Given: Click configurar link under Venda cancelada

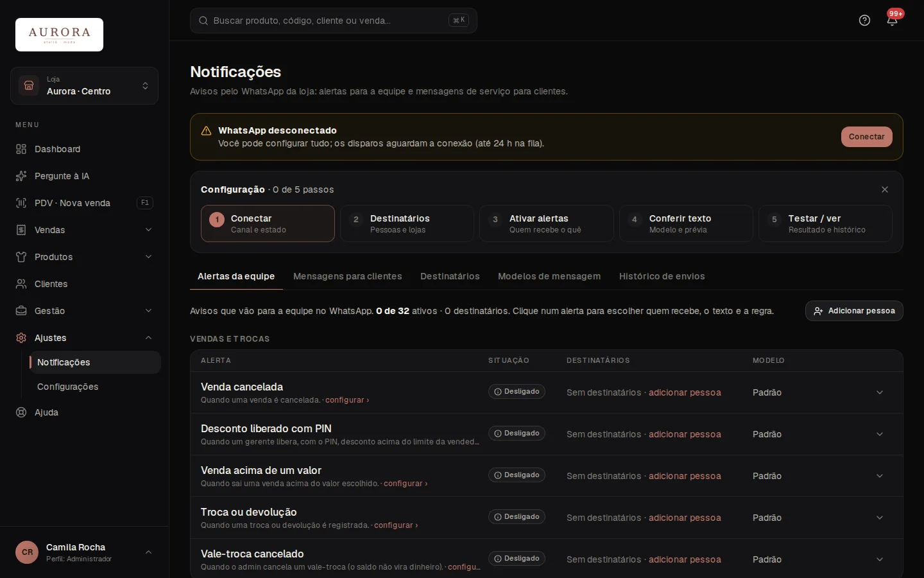Looking at the screenshot, I should point(347,400).
